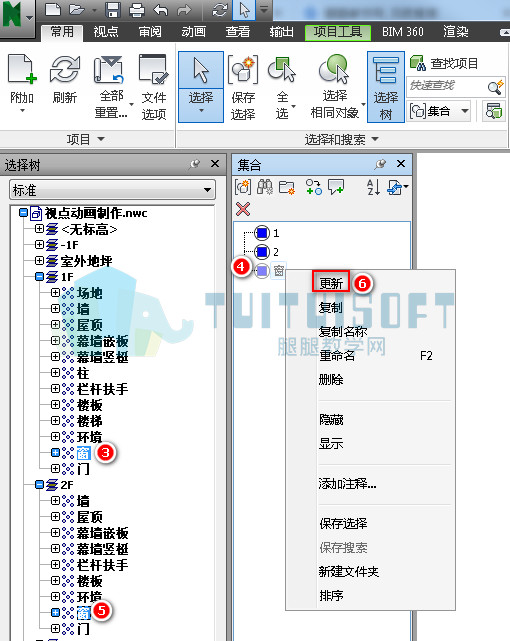
Task: Click the Refresh icon in quick access toolbar
Action: pyautogui.click(x=220, y=10)
